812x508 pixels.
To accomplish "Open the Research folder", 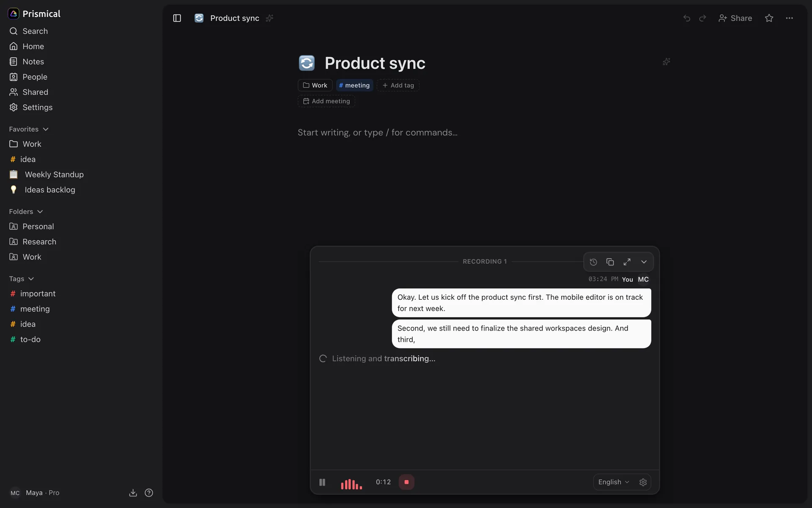I will pyautogui.click(x=80, y=242).
